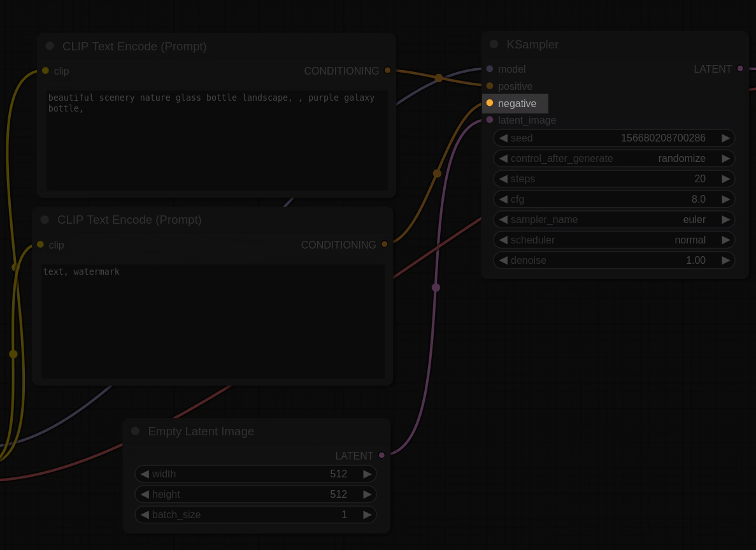Increase batch_size with the right arrow

click(367, 515)
